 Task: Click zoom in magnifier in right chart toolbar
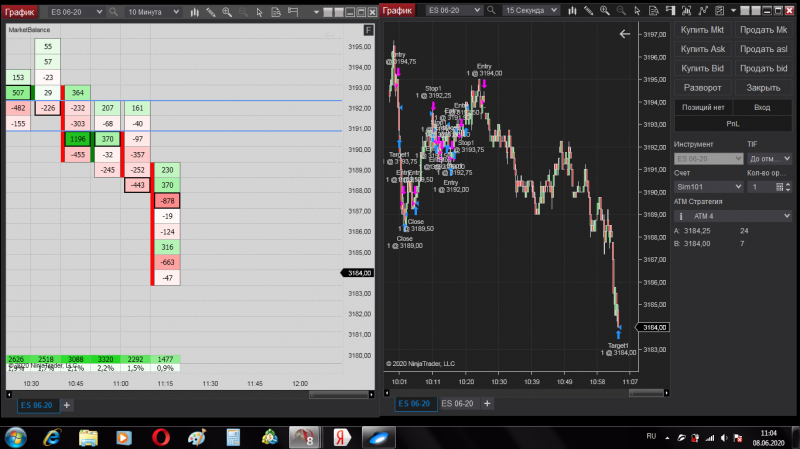point(605,10)
